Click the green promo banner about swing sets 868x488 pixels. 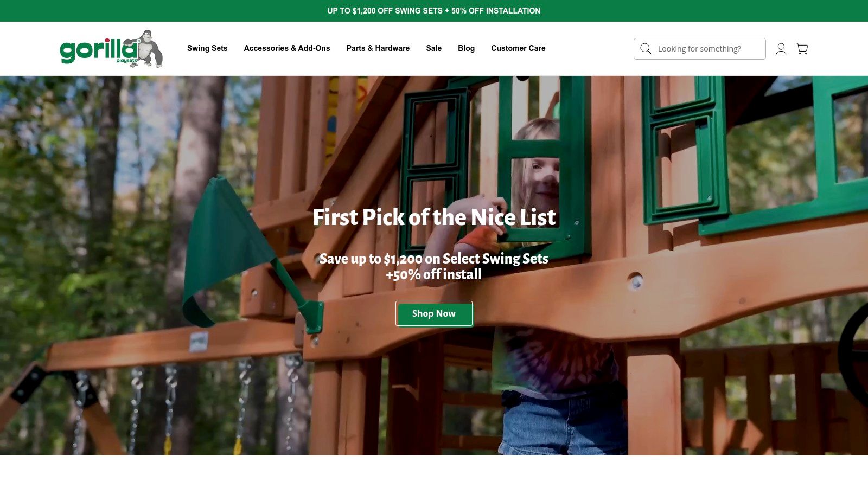(434, 11)
